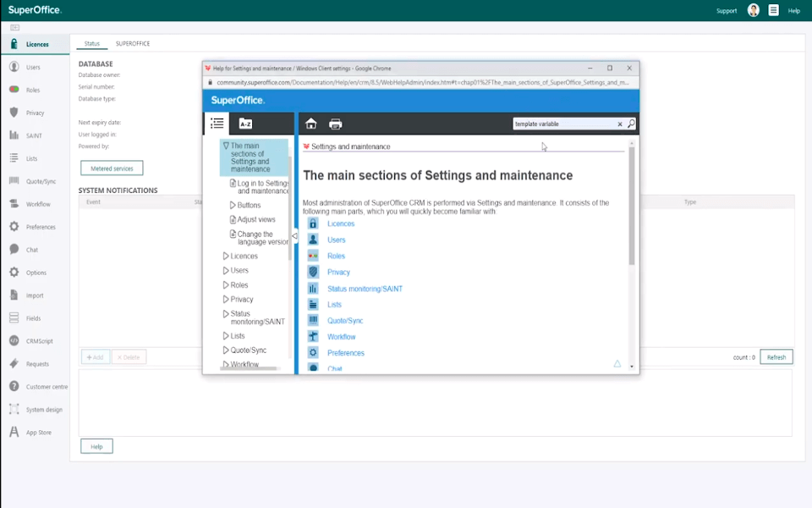
Task: Switch to the Status tab
Action: click(91, 43)
